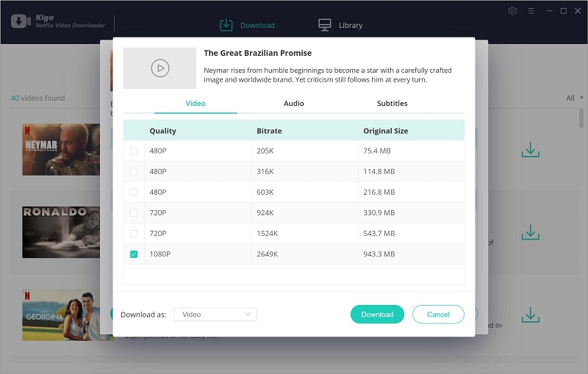The image size is (588, 374).
Task: Click the 114.8 MB size cell
Action: pos(379,171)
